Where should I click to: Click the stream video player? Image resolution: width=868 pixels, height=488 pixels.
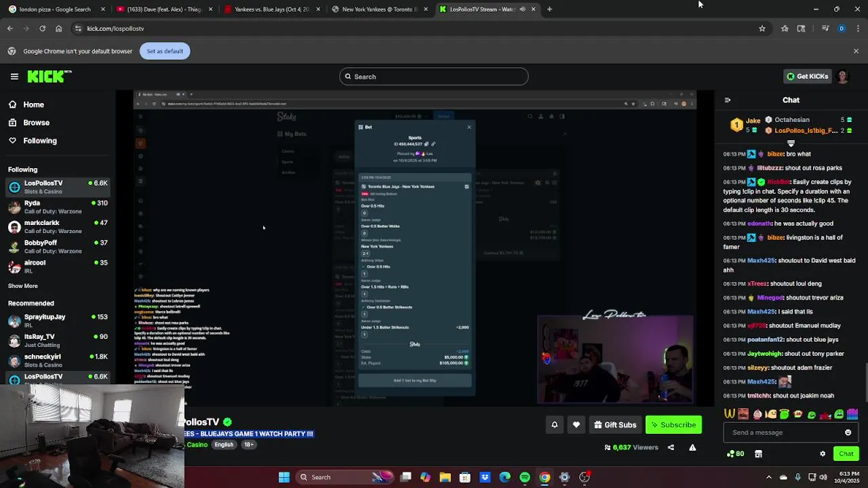pyautogui.click(x=414, y=248)
